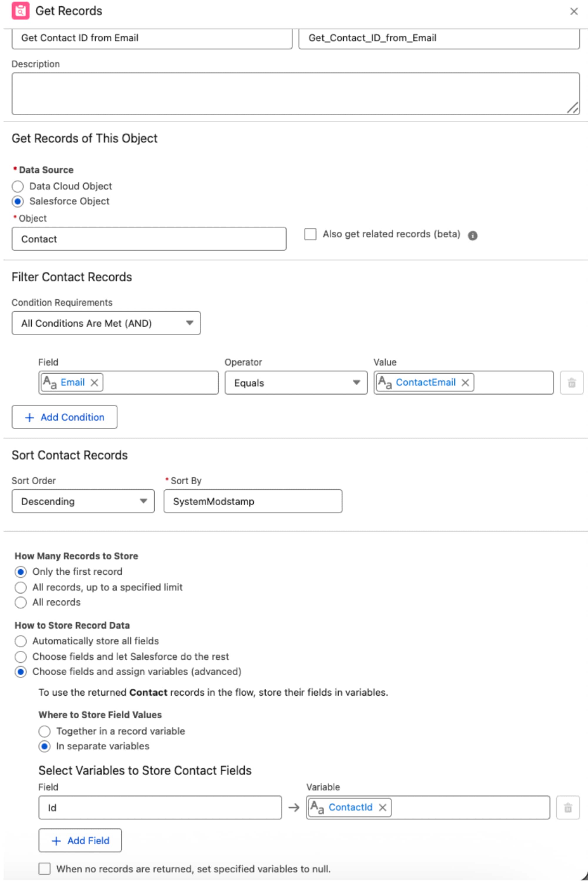The height and width of the screenshot is (881, 588).
Task: Delete the Id field assignment row
Action: tap(568, 807)
